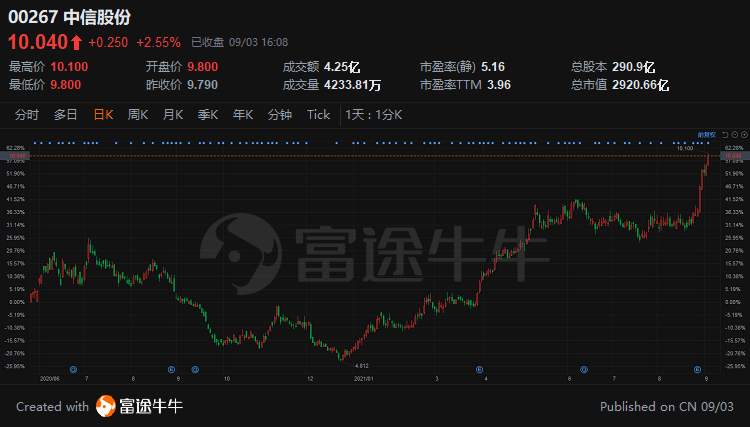
Task: Zoom out the chart with minus icon
Action: click(735, 135)
